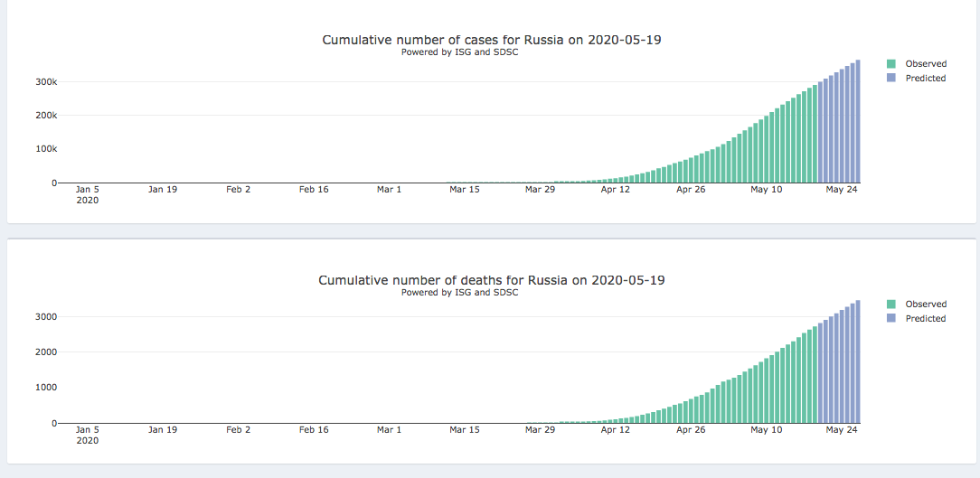Click the tallest predicted bar in cases chart
The height and width of the screenshot is (478, 980).
(x=858, y=122)
